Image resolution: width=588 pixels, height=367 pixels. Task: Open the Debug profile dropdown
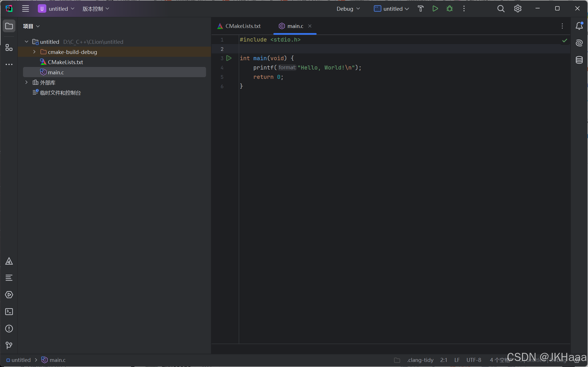pos(348,9)
